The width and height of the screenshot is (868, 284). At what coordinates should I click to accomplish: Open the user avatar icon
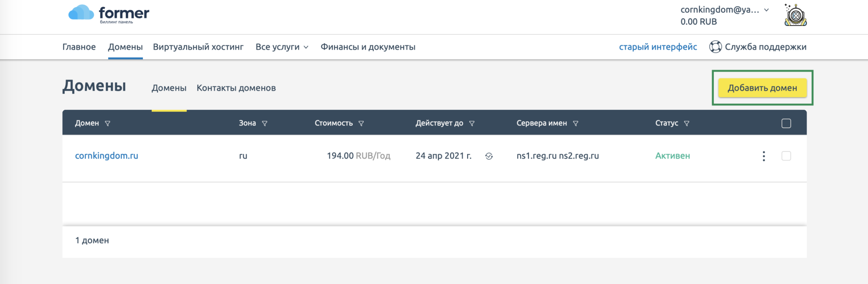tap(796, 15)
